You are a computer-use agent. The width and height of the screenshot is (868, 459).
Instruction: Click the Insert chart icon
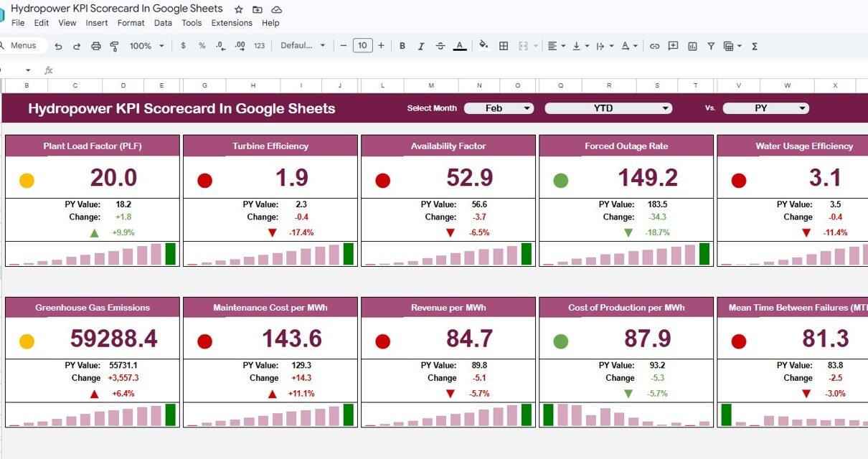pos(692,46)
